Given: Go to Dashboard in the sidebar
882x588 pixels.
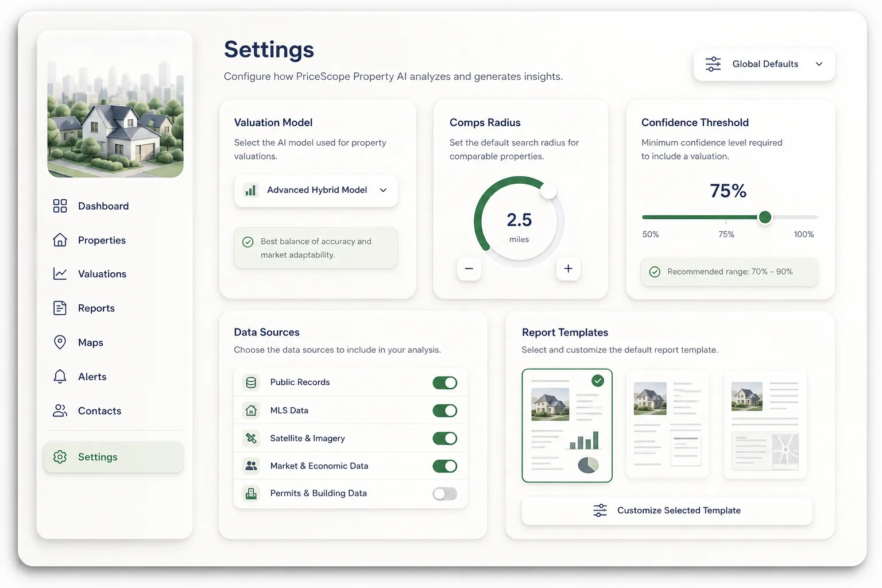Looking at the screenshot, I should [x=114, y=206].
